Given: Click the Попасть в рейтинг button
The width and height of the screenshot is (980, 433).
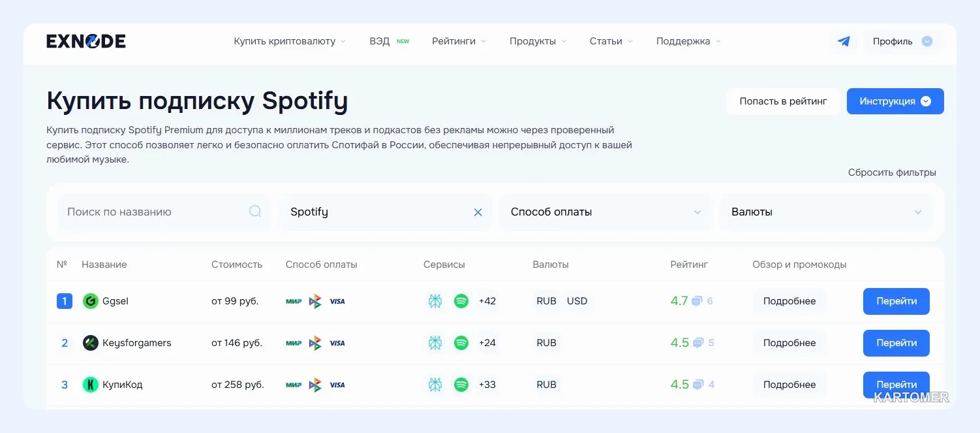Looking at the screenshot, I should click(783, 101).
